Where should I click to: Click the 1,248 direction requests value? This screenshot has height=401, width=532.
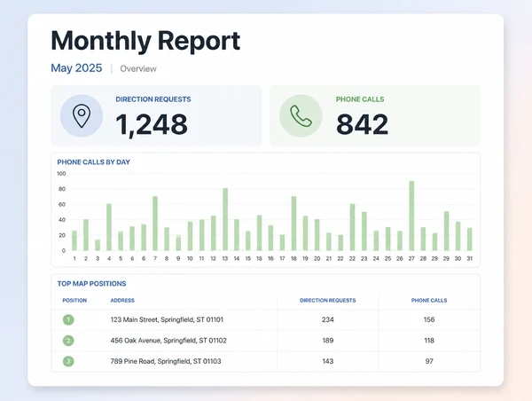(152, 124)
